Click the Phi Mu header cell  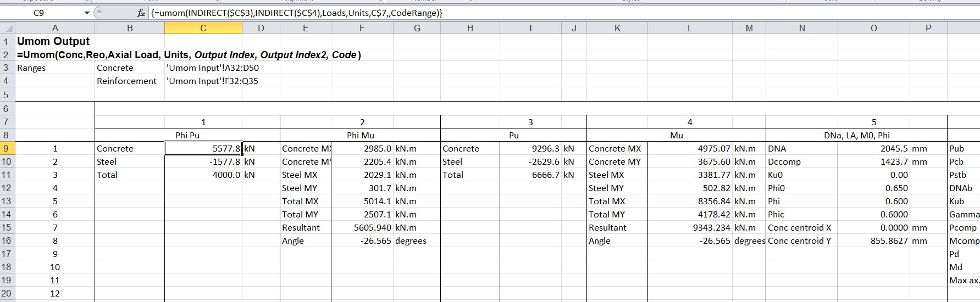360,135
